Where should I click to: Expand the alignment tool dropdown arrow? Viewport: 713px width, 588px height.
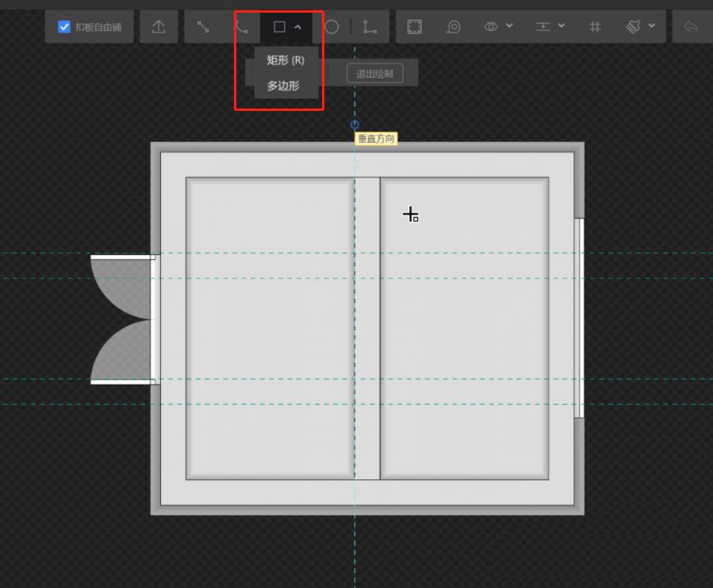(562, 27)
